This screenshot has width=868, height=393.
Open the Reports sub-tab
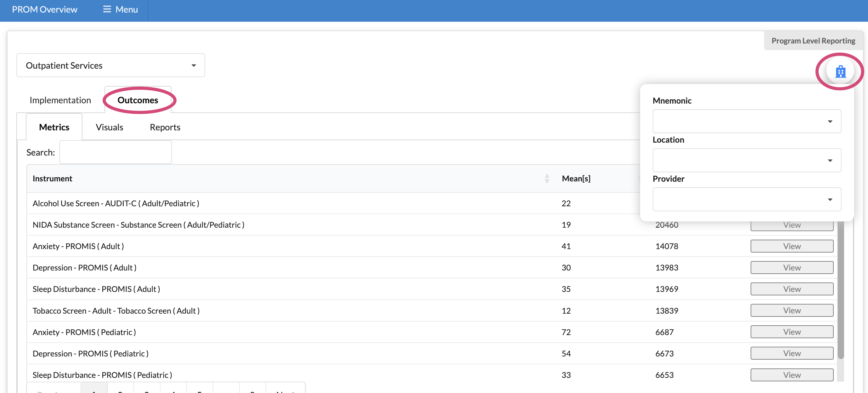[x=165, y=127]
